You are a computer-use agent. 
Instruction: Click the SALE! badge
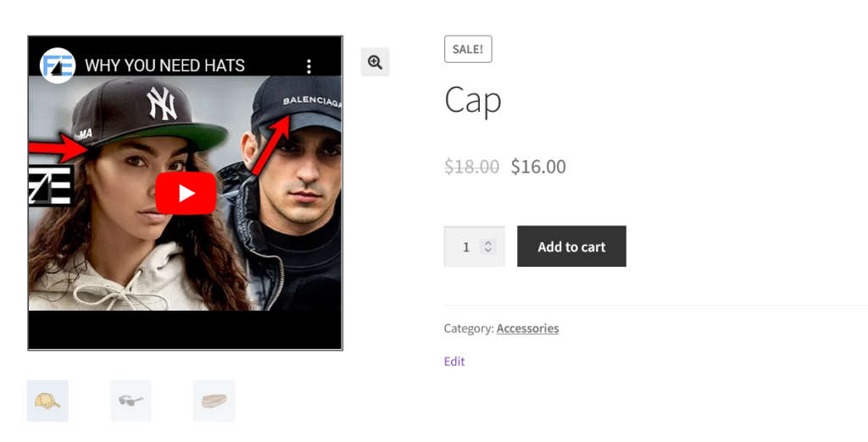click(468, 49)
